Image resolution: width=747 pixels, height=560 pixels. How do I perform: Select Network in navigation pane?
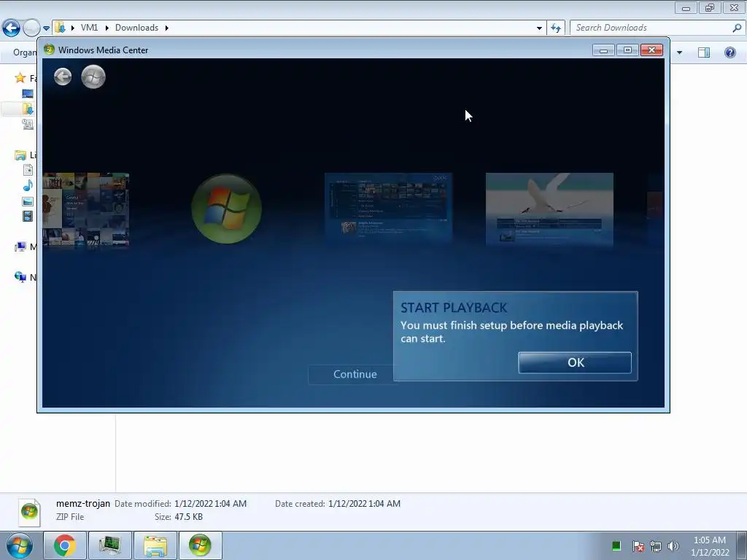(20, 276)
